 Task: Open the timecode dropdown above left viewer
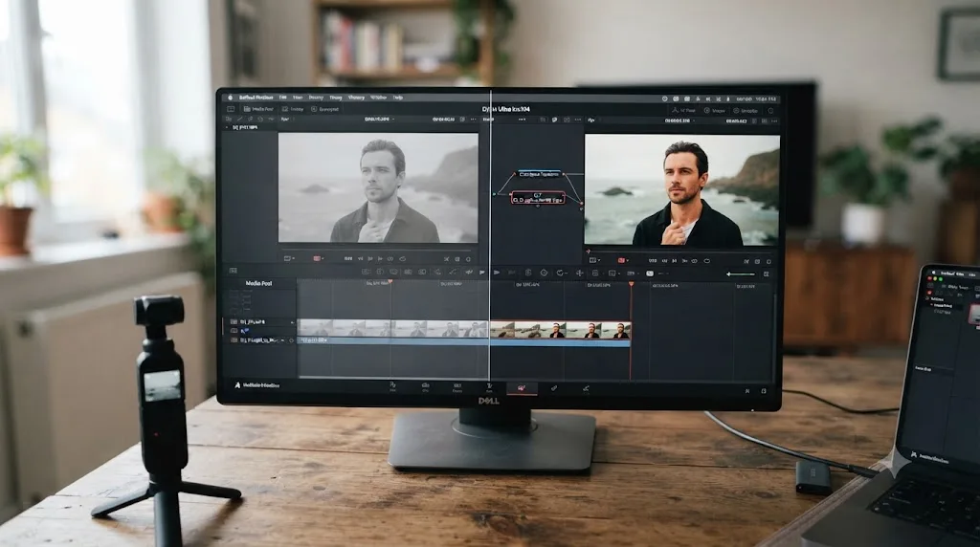(379, 120)
